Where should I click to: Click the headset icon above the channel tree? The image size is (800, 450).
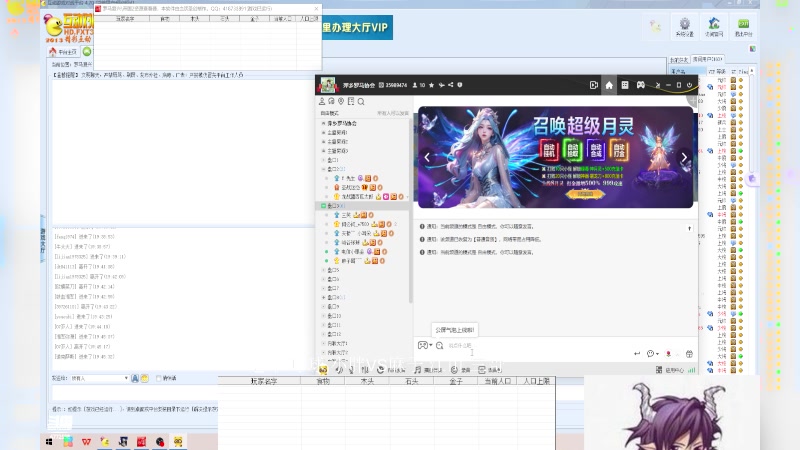pos(331,102)
